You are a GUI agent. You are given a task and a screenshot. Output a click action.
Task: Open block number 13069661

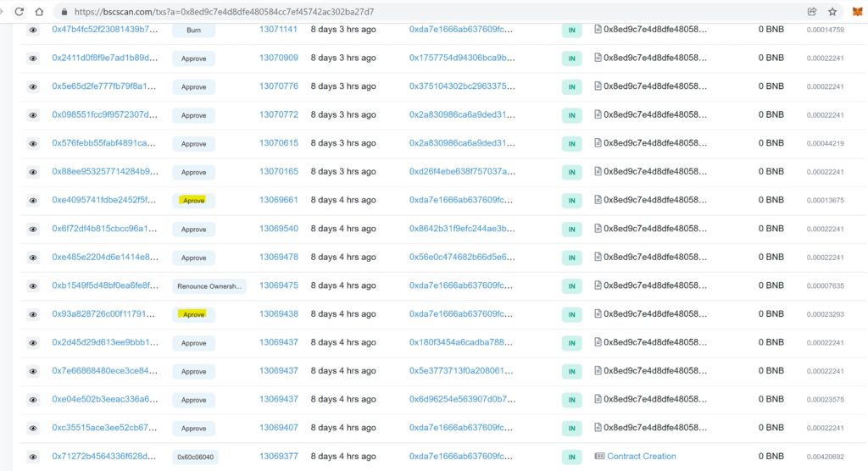(x=278, y=200)
